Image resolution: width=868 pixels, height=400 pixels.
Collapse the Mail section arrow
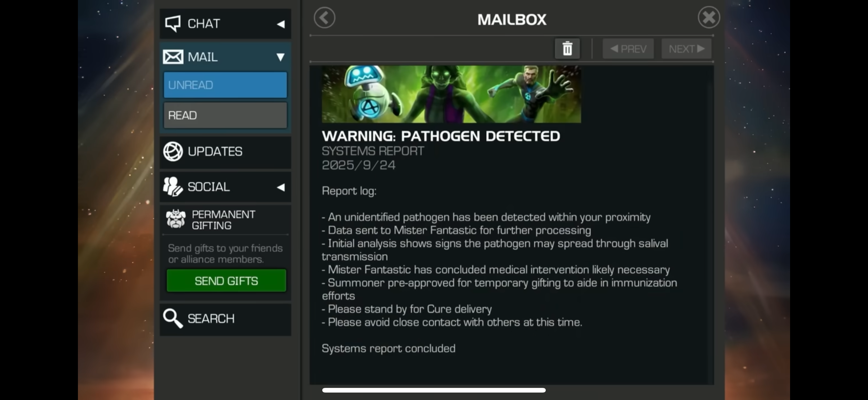point(280,57)
